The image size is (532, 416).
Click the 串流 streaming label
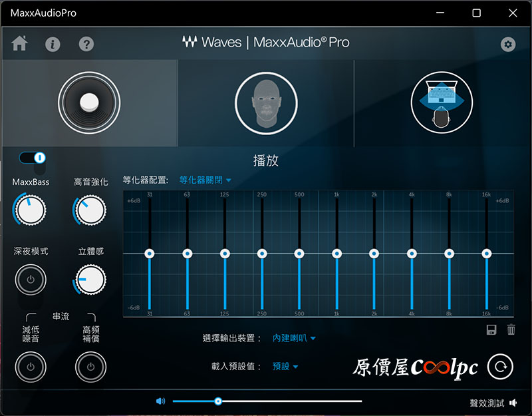point(61,317)
